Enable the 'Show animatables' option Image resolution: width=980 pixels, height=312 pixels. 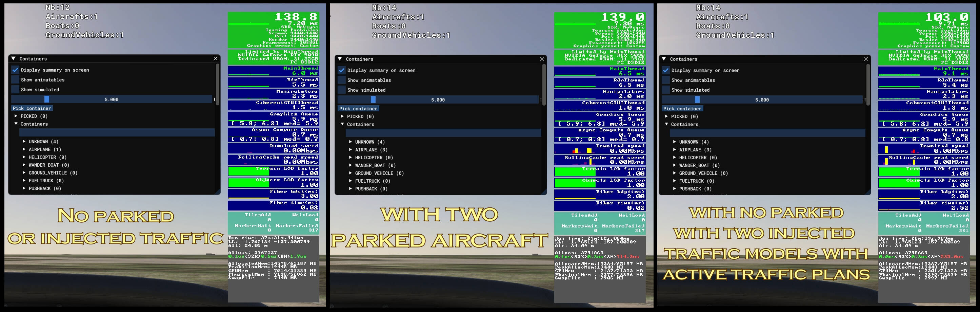click(15, 80)
